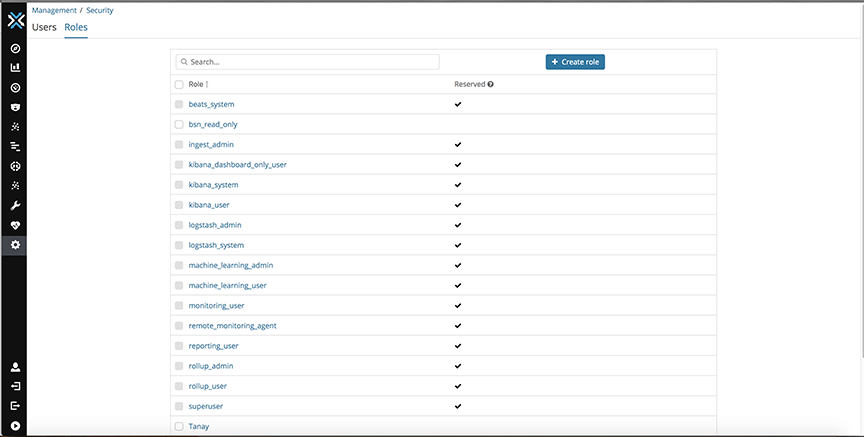The image size is (864, 437).
Task: Toggle the select-all roles header checkbox
Action: (x=179, y=84)
